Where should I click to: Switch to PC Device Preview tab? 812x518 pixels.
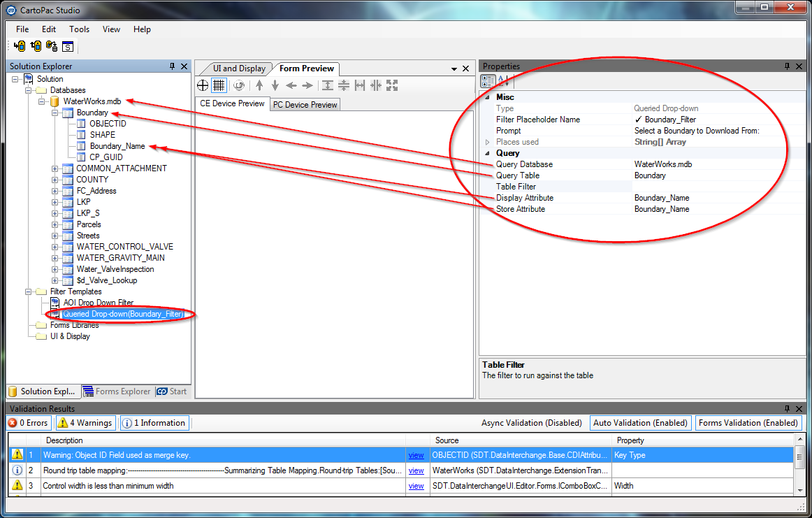305,105
